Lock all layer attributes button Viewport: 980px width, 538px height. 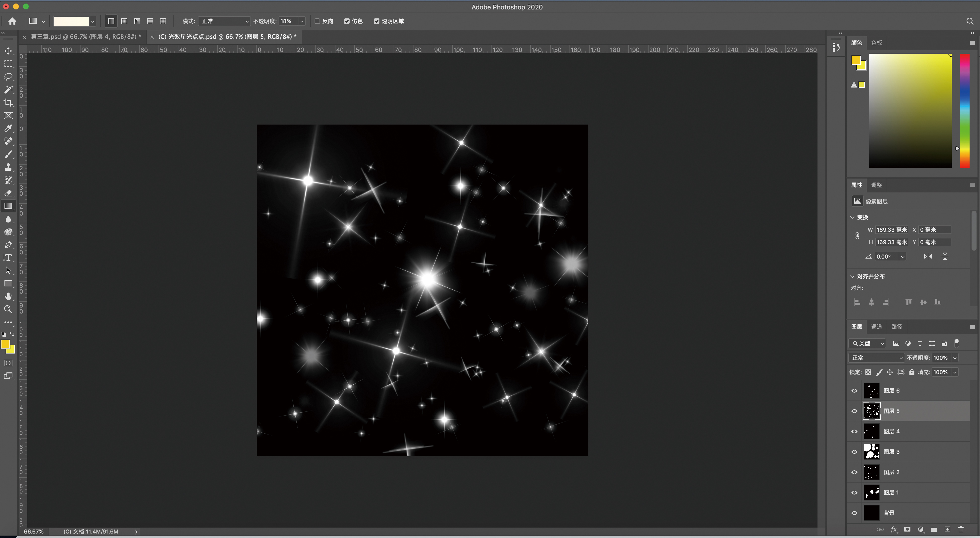(912, 372)
